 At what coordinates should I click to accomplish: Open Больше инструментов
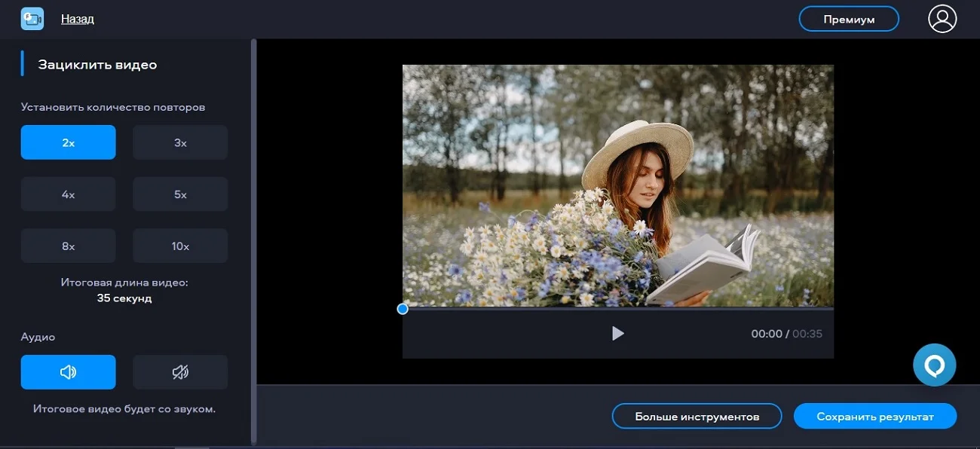[697, 417]
